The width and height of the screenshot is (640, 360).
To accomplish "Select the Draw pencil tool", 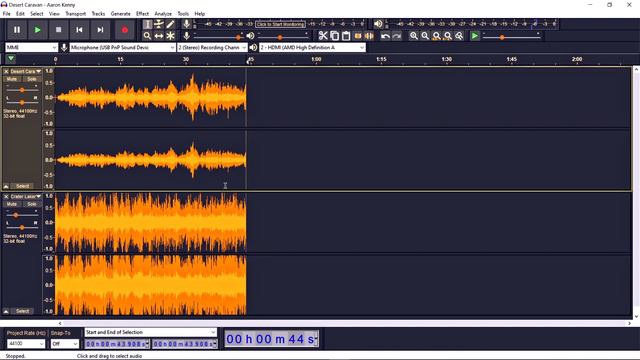I will 170,24.
